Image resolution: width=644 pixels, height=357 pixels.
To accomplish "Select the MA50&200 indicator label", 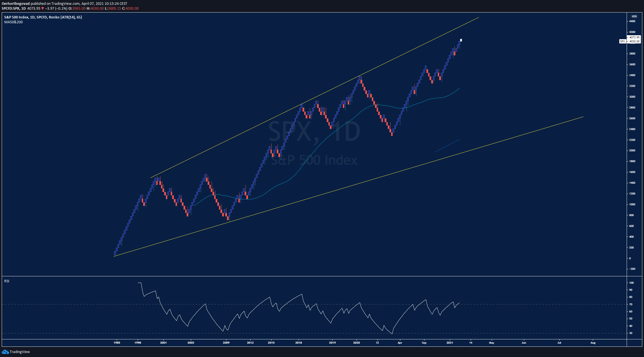I will pos(13,22).
